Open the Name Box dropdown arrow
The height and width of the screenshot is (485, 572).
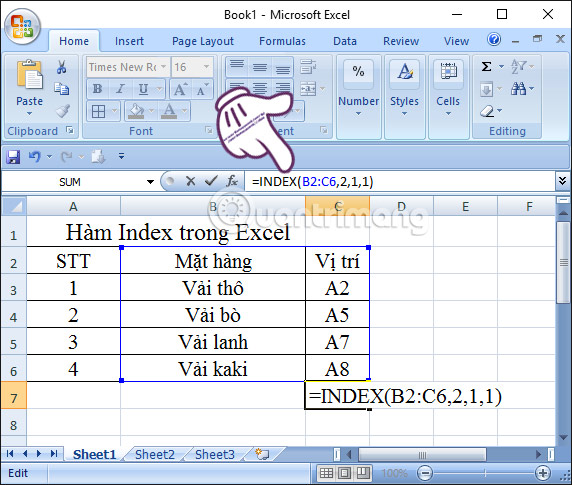click(150, 182)
